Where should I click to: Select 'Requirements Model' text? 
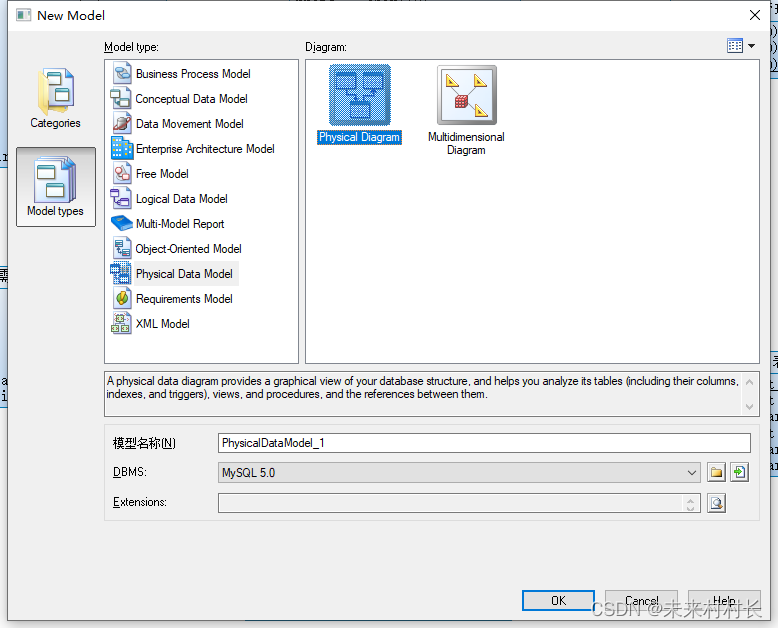point(184,299)
